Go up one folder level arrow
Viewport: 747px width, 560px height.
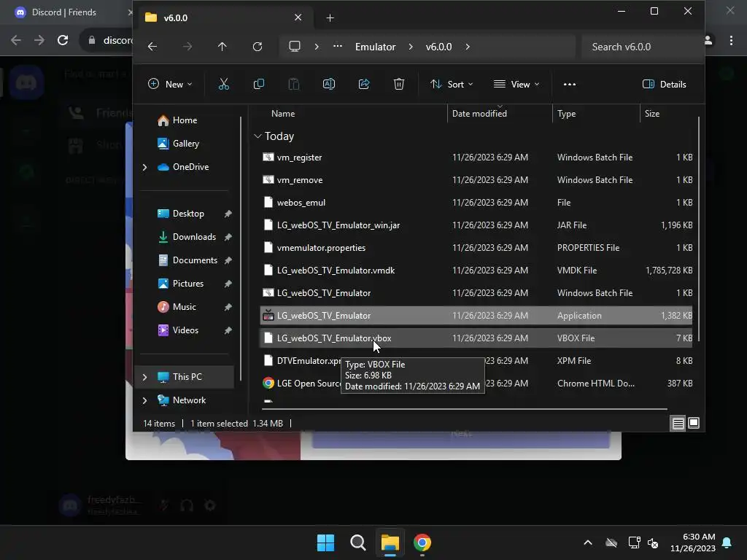[222, 47]
